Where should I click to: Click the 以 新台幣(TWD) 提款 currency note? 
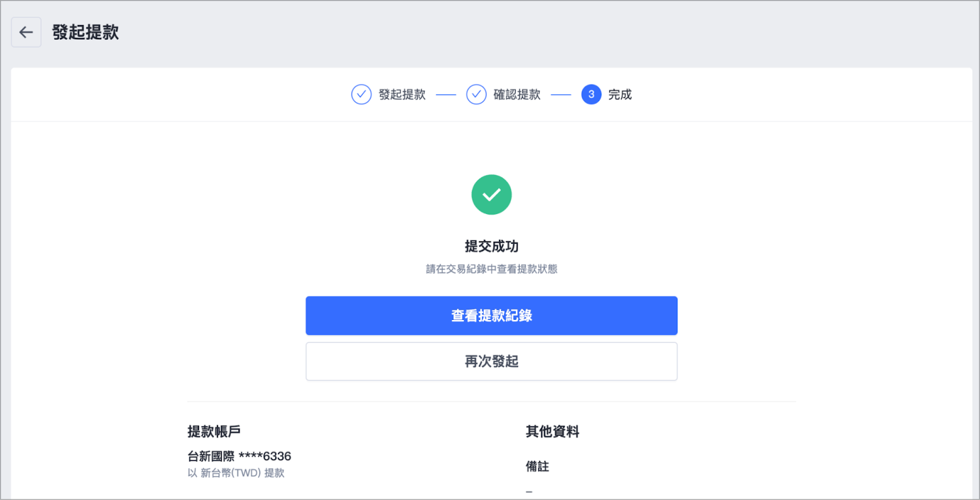point(236,473)
